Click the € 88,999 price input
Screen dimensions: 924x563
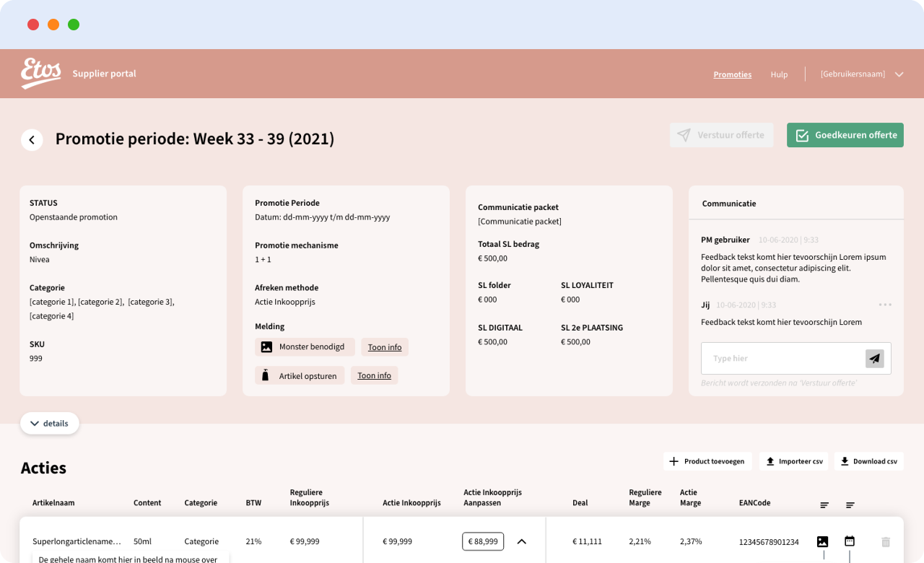coord(483,541)
